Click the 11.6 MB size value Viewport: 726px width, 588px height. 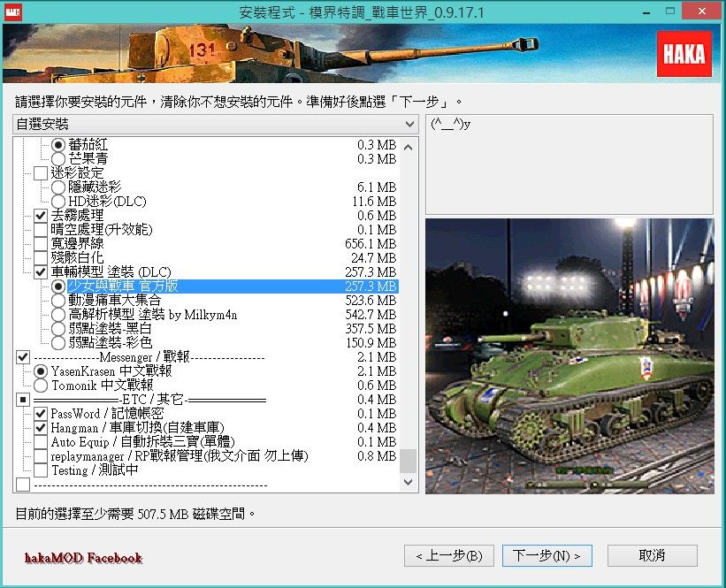point(374,202)
